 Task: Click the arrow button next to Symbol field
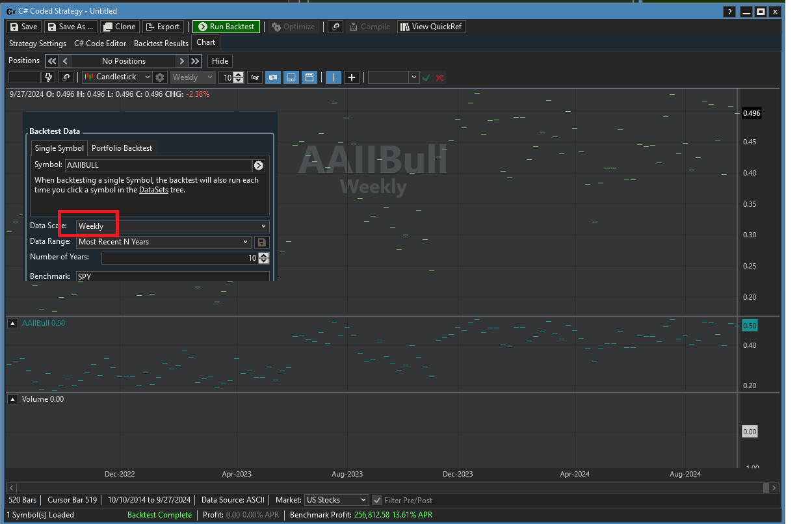(x=259, y=165)
